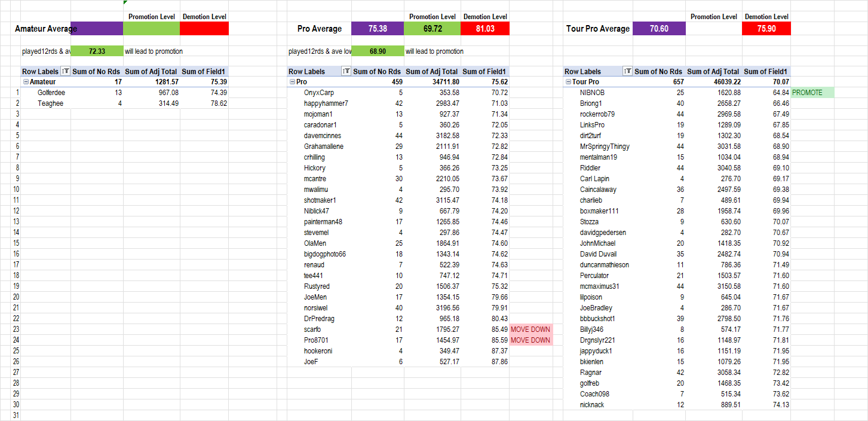Select the nicknack player row label
The image size is (868, 421).
click(x=591, y=405)
